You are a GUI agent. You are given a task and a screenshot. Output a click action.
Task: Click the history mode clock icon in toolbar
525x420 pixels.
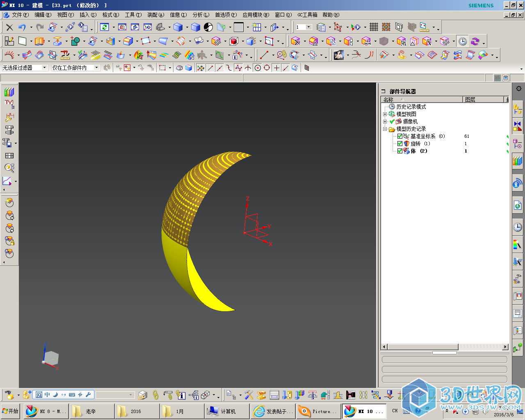pyautogui.click(x=463, y=41)
